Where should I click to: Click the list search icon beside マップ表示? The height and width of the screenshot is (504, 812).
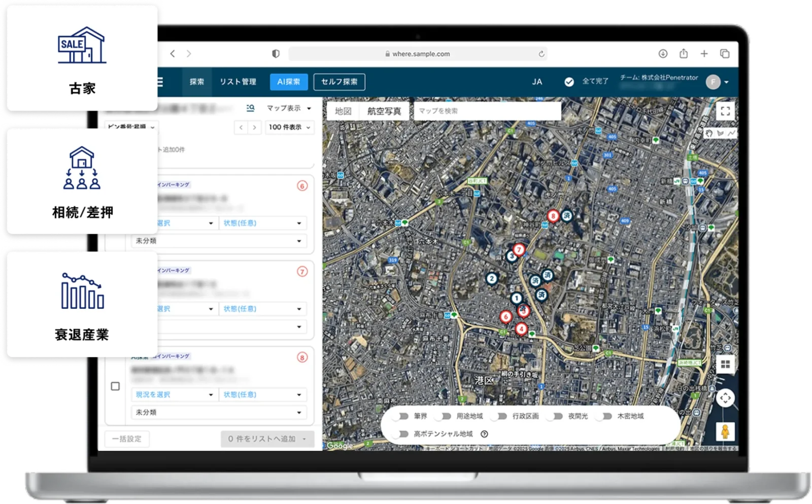pos(250,108)
